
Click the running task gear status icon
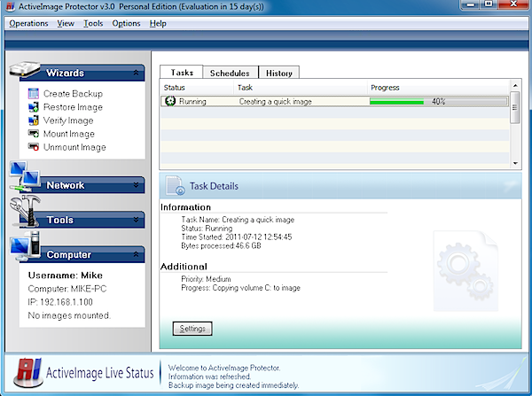(x=170, y=101)
